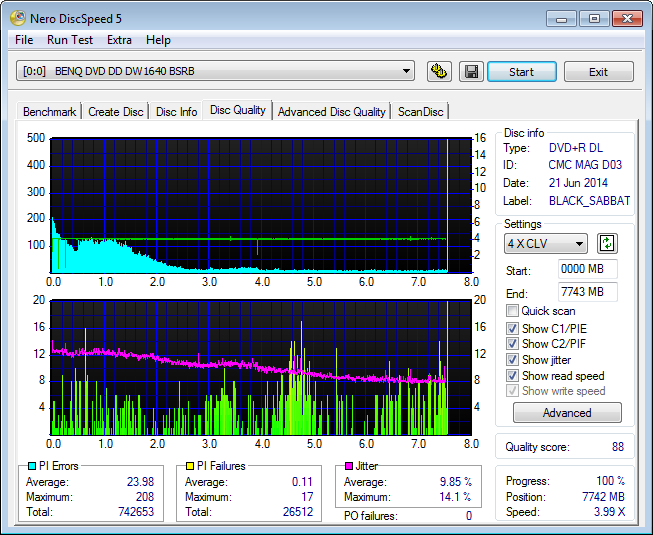Switch to the ScanDisc tab

pyautogui.click(x=420, y=112)
